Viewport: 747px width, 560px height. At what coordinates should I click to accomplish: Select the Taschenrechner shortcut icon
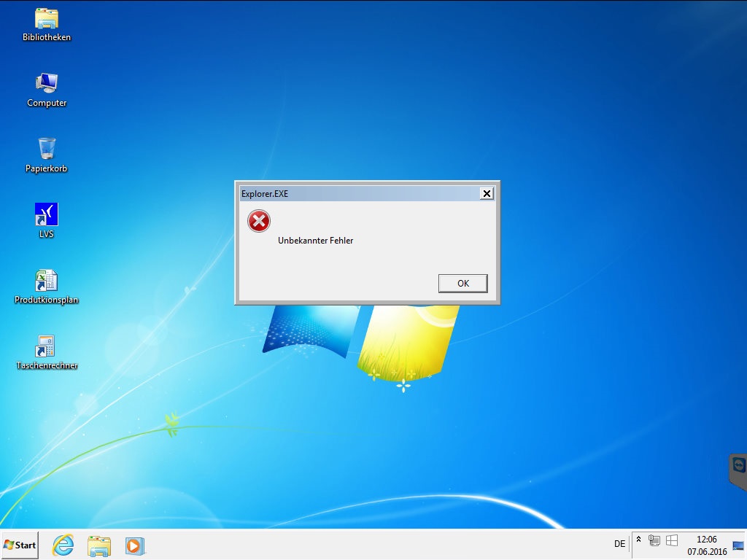point(46,352)
